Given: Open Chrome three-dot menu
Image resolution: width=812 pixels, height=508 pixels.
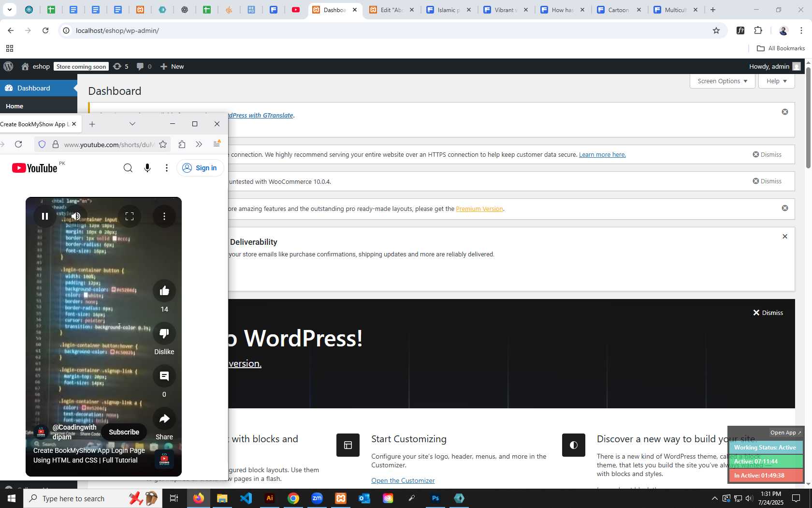Looking at the screenshot, I should 801,30.
